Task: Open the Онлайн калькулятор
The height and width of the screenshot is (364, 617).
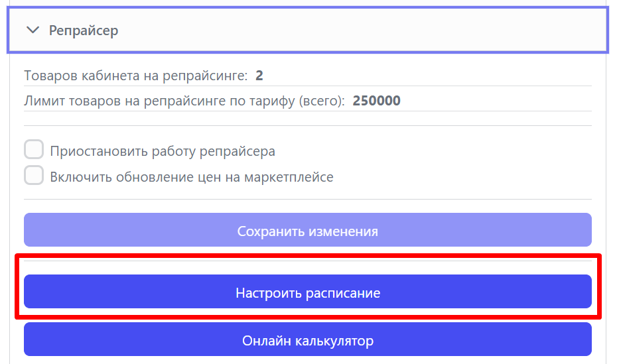Action: [x=308, y=339]
